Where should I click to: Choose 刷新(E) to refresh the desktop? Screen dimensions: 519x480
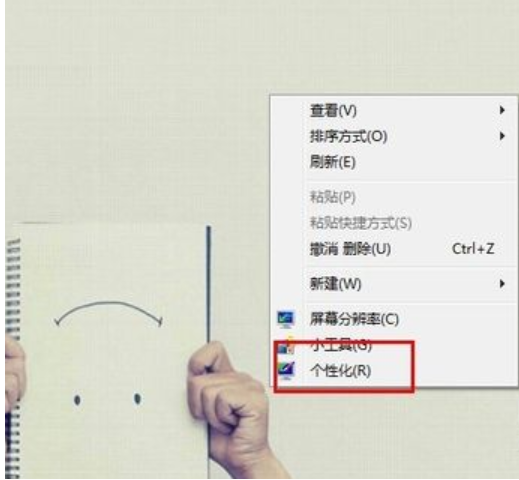(x=394, y=162)
